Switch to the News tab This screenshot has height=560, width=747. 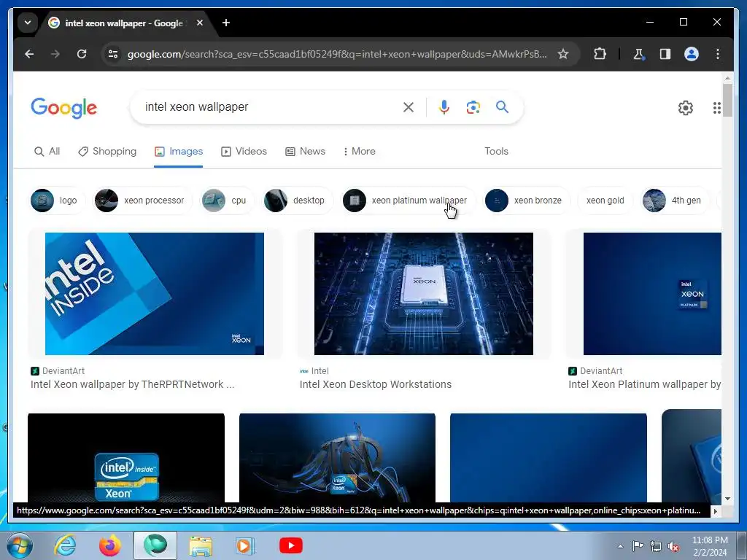point(306,152)
